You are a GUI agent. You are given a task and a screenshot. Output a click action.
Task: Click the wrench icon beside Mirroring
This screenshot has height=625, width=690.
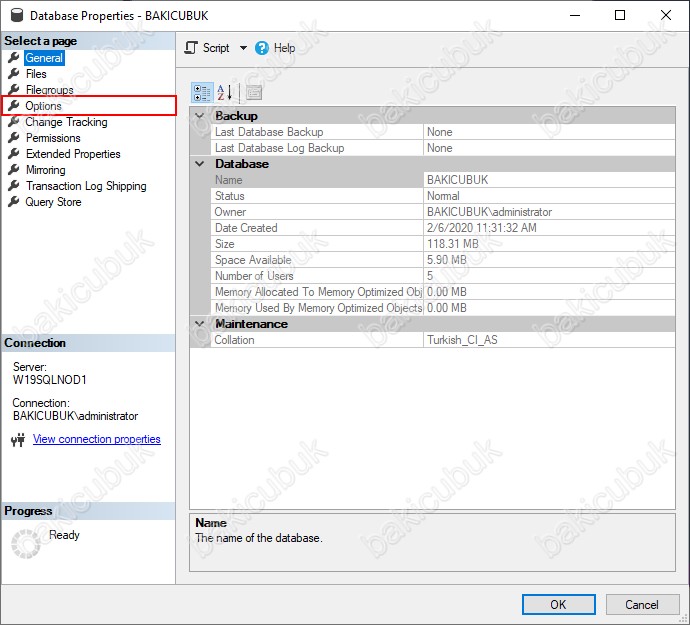click(14, 169)
